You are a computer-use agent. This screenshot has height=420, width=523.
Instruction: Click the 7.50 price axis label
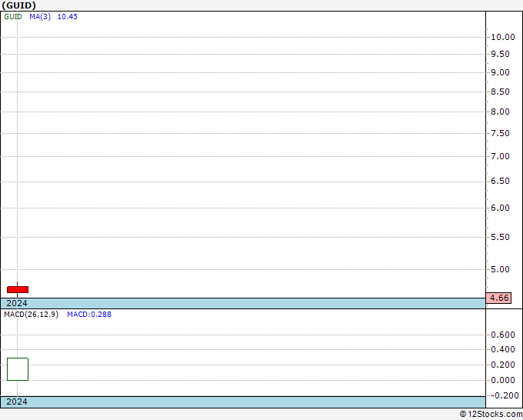click(500, 133)
